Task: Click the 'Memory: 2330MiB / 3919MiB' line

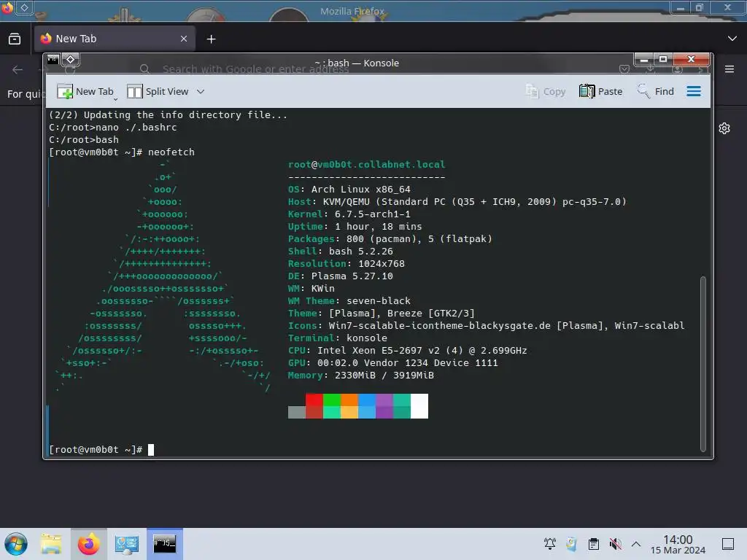Action: coord(360,376)
